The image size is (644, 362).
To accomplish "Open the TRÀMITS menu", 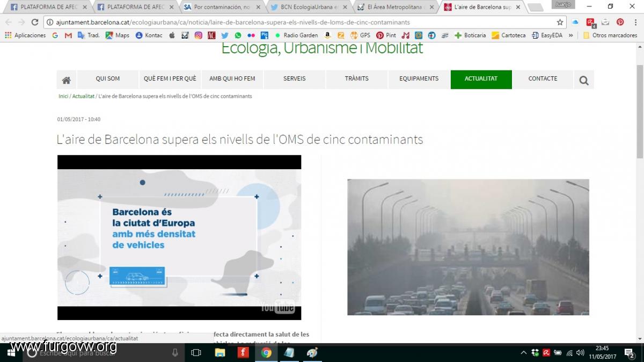I will (357, 79).
